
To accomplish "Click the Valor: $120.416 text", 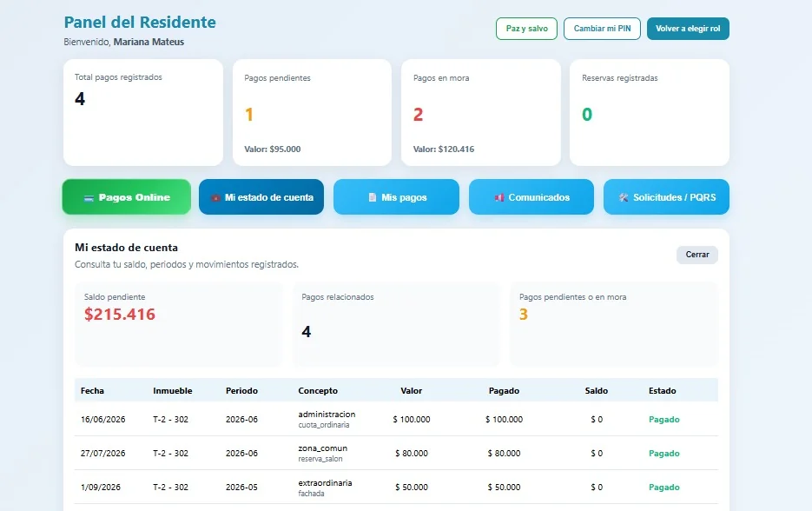I will click(x=444, y=149).
